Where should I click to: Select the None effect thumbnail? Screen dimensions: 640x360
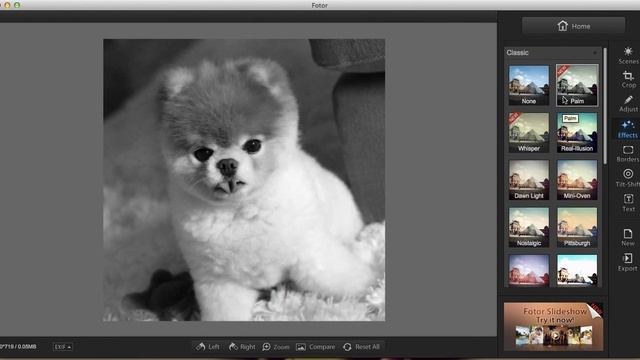coord(529,85)
